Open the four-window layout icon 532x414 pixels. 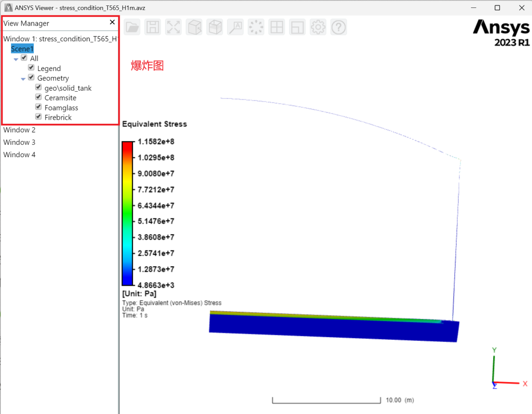tap(276, 27)
